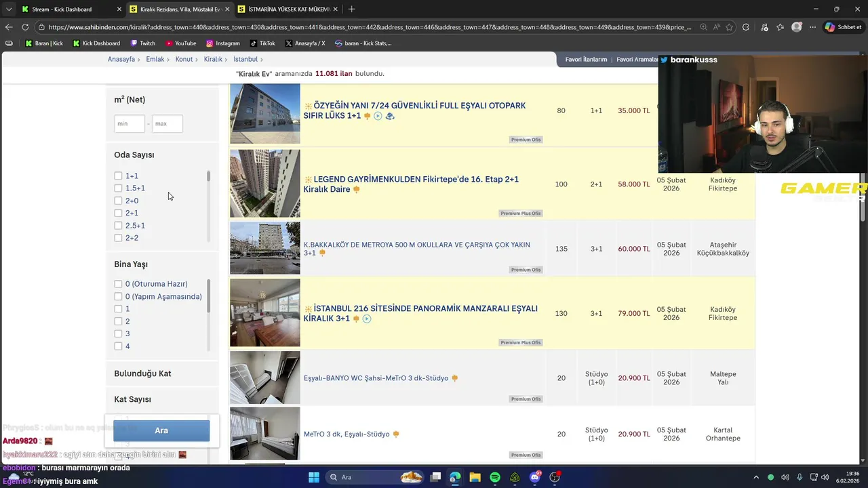Click the 'İstanbul' breadcrumb

[x=245, y=60]
